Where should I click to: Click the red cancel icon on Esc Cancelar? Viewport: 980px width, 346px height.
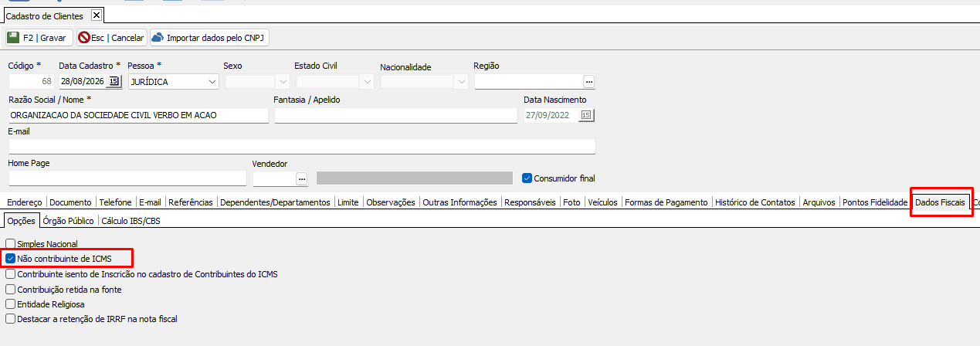tap(84, 37)
